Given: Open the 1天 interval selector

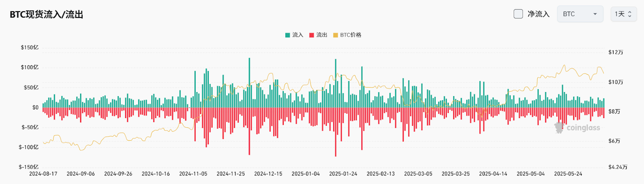Looking at the screenshot, I should (x=624, y=14).
